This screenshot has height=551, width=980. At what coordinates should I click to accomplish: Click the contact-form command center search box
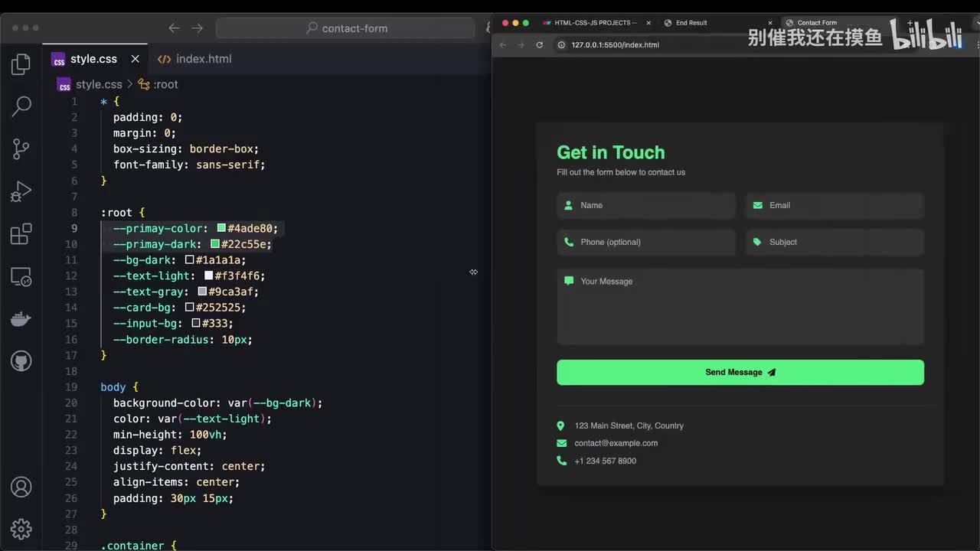coord(345,28)
